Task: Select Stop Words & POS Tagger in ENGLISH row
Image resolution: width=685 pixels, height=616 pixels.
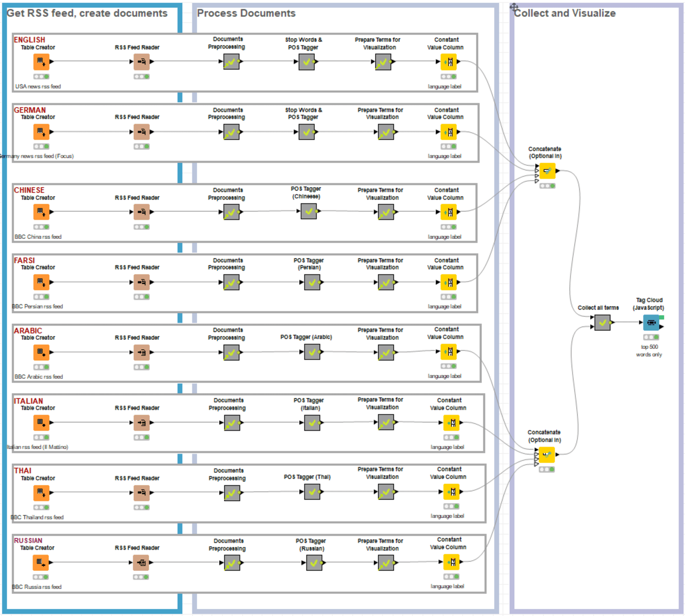Action: (x=307, y=62)
